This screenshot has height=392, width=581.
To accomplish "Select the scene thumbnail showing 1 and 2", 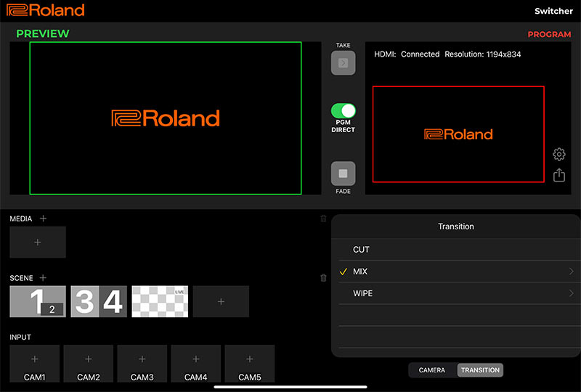I will point(38,301).
